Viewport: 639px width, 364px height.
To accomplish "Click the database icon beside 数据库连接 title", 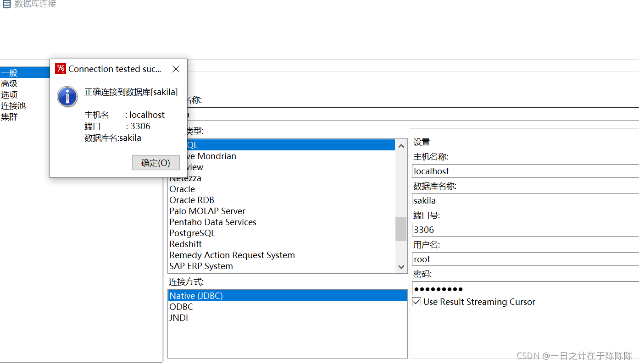I will pyautogui.click(x=7, y=4).
